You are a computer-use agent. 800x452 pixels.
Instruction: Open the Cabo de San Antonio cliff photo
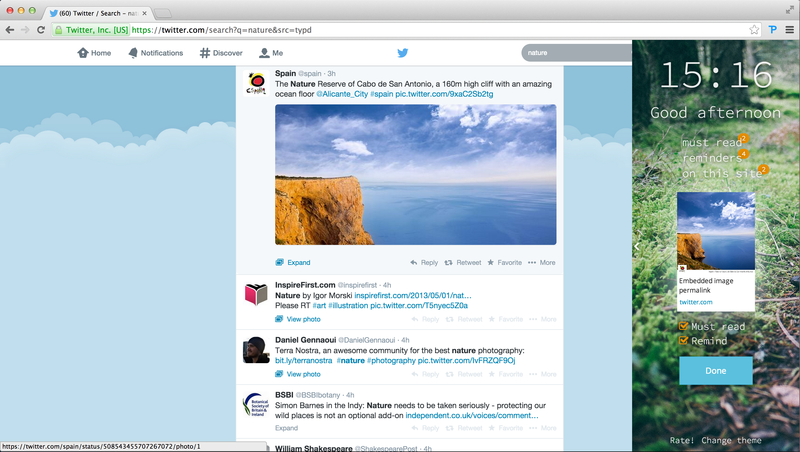(415, 175)
